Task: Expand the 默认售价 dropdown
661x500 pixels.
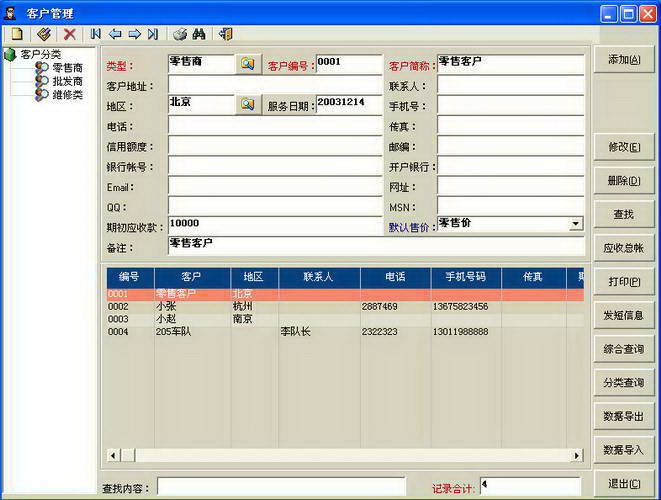Action: tap(576, 224)
